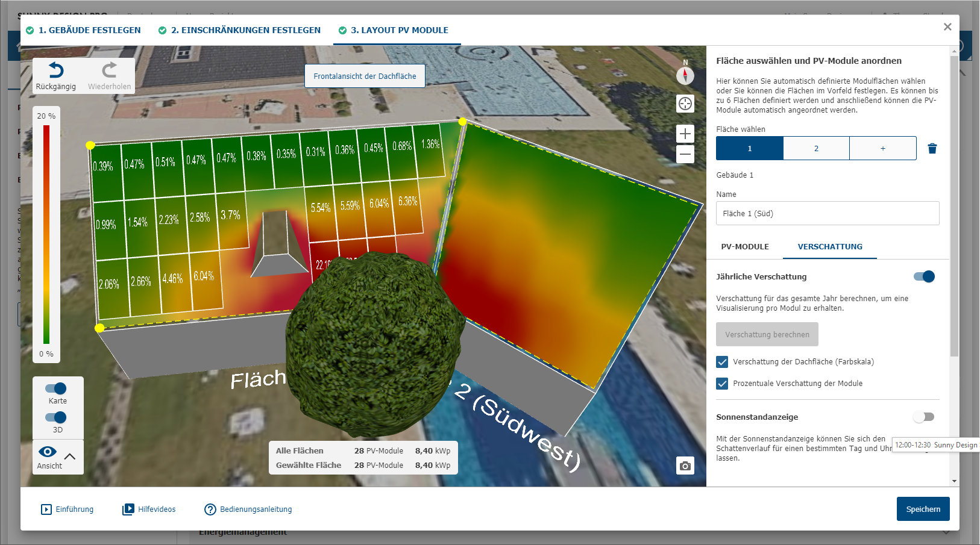
Task: Click the Fläche name input field
Action: [x=827, y=213]
